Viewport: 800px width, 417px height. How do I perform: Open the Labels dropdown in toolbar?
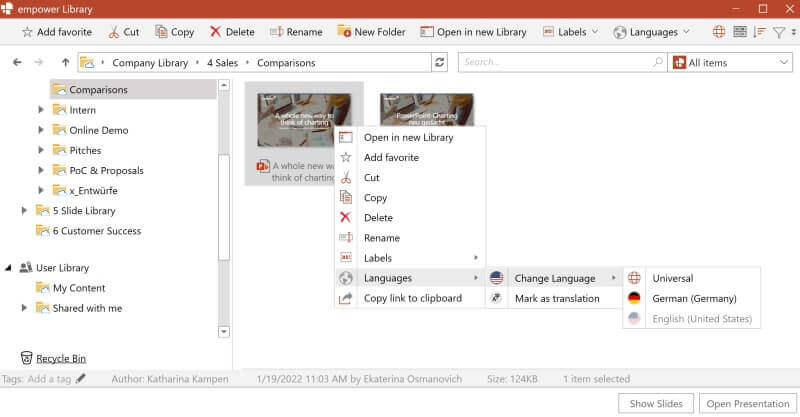pyautogui.click(x=571, y=32)
